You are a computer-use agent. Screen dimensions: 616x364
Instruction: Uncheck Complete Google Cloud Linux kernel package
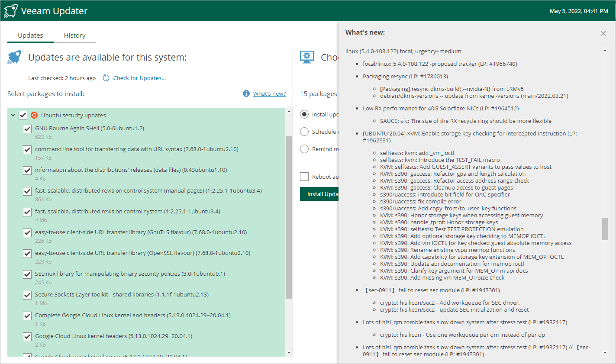coord(27,316)
